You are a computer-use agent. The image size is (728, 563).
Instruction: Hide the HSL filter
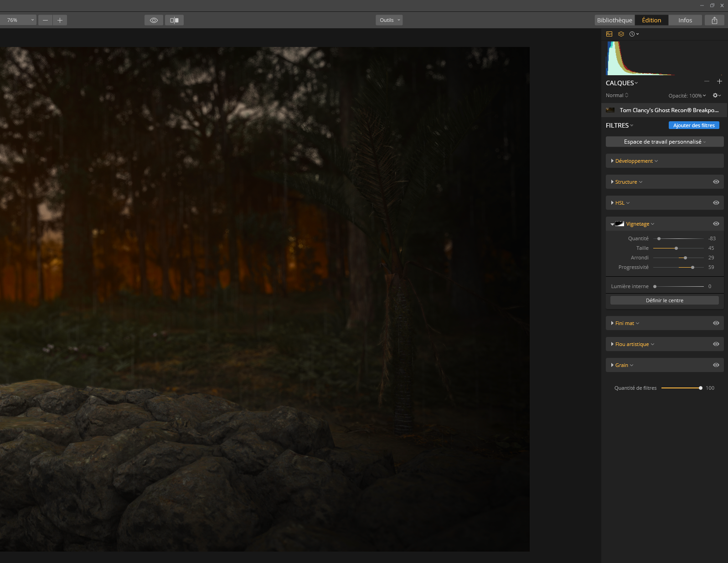pyautogui.click(x=716, y=203)
